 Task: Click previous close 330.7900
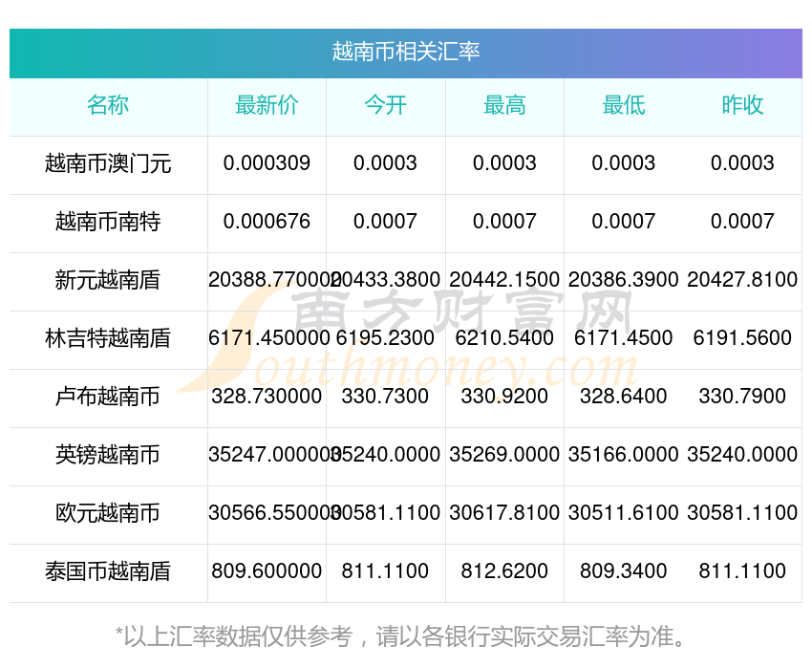tap(742, 397)
